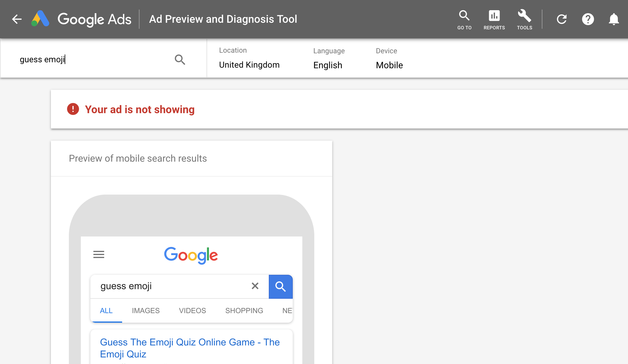Switch to SHOPPING tab in preview
The image size is (628, 364).
pyautogui.click(x=244, y=311)
